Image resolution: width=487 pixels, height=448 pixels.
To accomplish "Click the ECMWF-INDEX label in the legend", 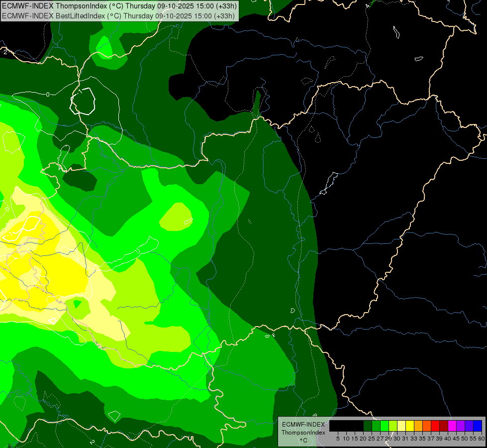I will click(303, 425).
